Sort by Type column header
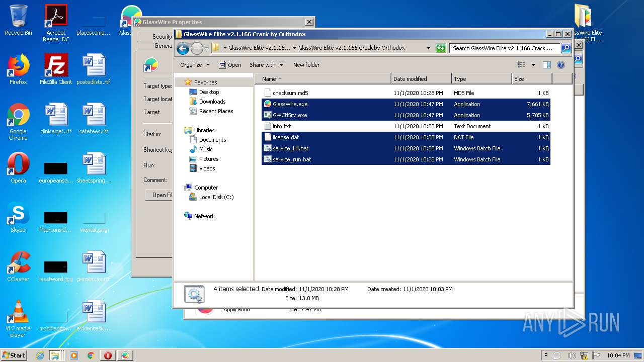Viewport: 644px width, 362px height. pos(481,79)
